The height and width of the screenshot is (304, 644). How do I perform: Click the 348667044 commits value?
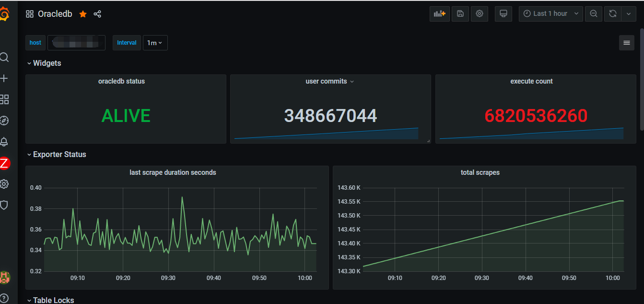(x=331, y=116)
